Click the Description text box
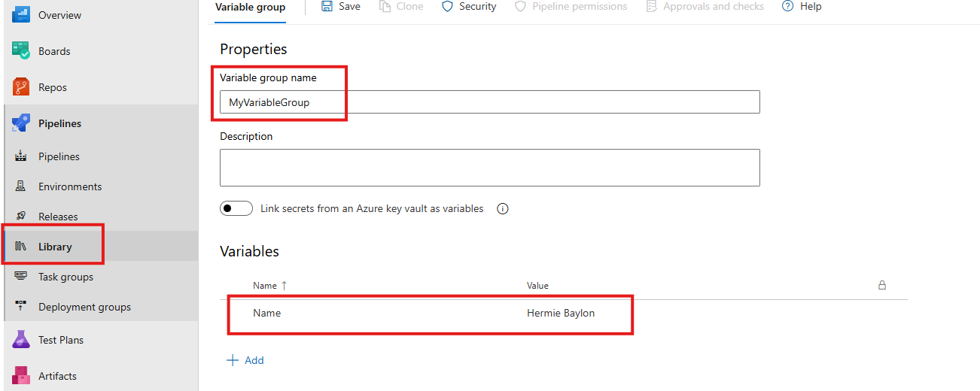This screenshot has width=980, height=391. pos(490,168)
